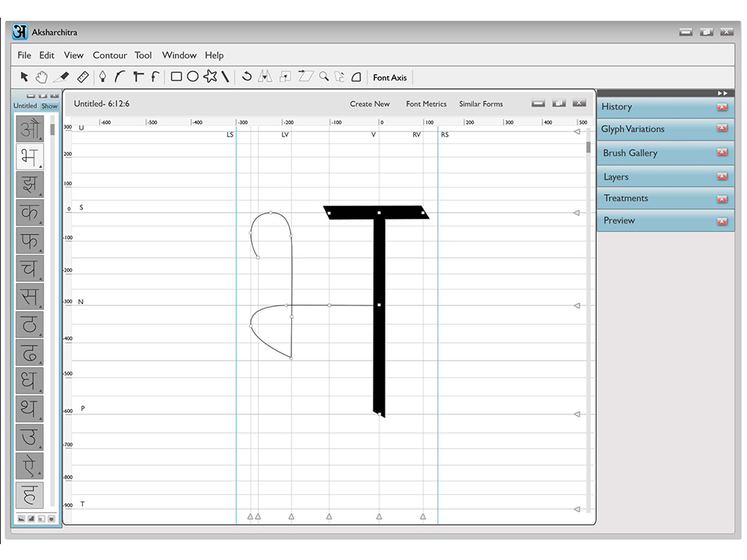Image resolution: width=747 pixels, height=560 pixels.
Task: Click the Create New button
Action: [370, 104]
